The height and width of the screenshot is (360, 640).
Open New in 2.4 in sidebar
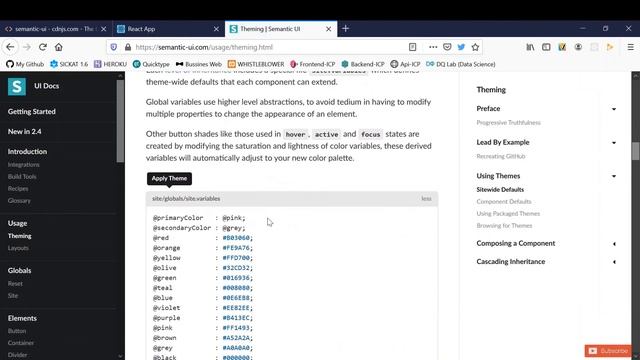pos(24,131)
